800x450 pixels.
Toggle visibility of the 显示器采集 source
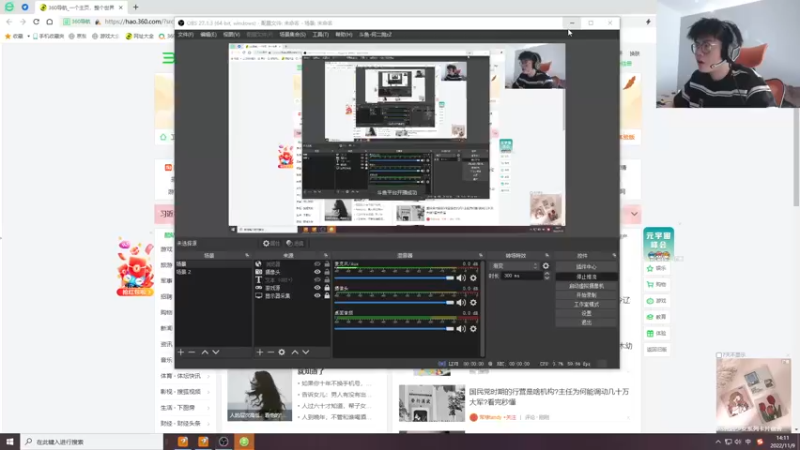[317, 296]
